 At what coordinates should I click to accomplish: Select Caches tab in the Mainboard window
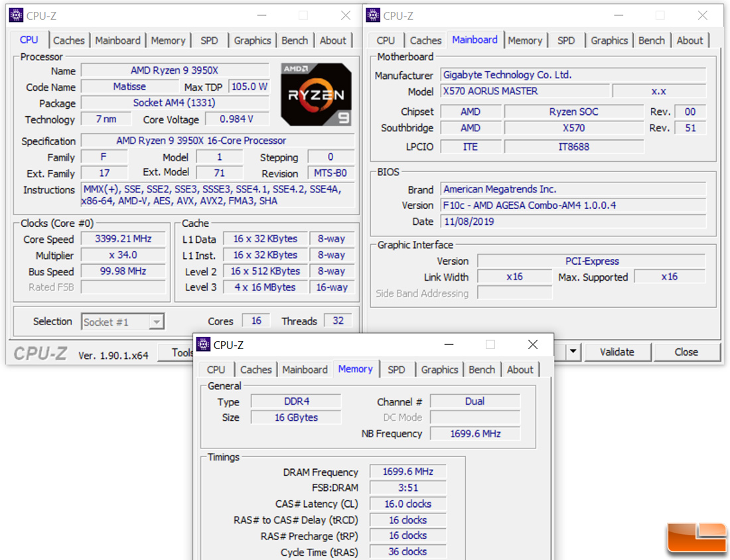click(x=425, y=40)
